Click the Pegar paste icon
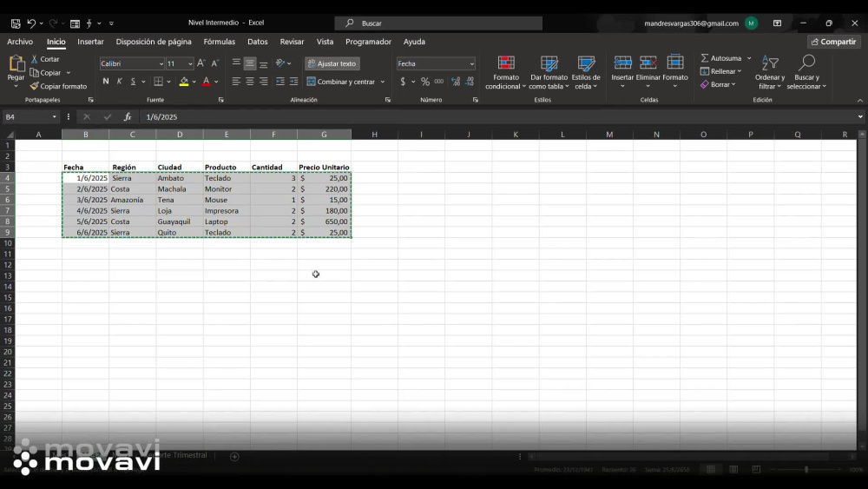The image size is (868, 489). tap(16, 64)
